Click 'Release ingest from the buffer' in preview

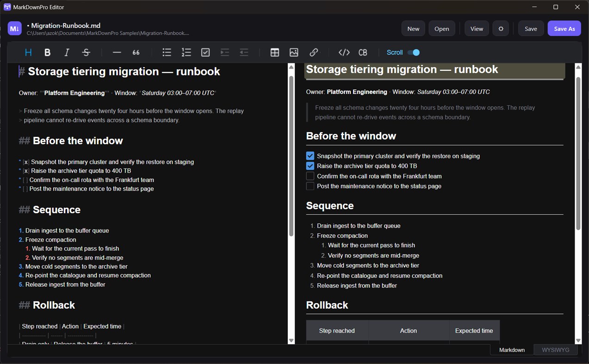tap(357, 285)
